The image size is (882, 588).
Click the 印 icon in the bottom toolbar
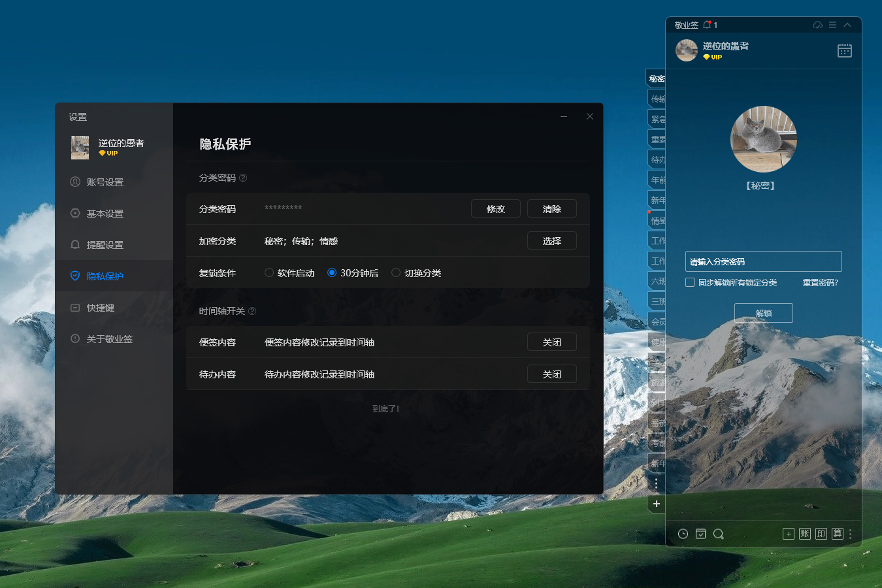click(x=821, y=534)
